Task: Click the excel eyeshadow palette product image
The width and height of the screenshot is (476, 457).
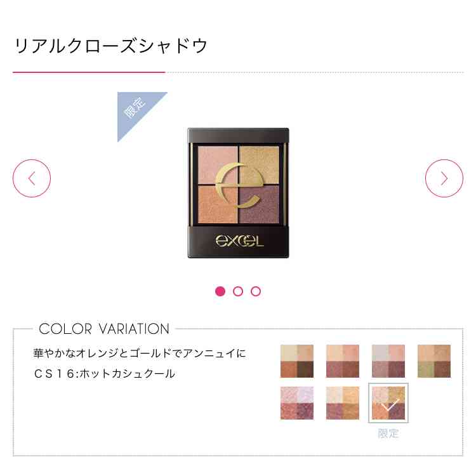Action: pos(238,193)
